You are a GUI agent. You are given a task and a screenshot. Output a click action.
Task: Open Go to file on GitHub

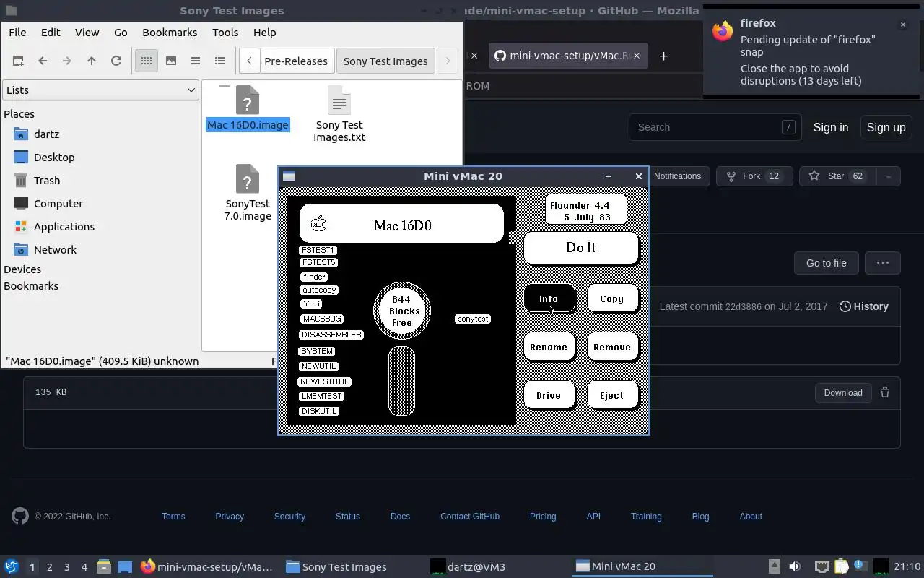826,263
